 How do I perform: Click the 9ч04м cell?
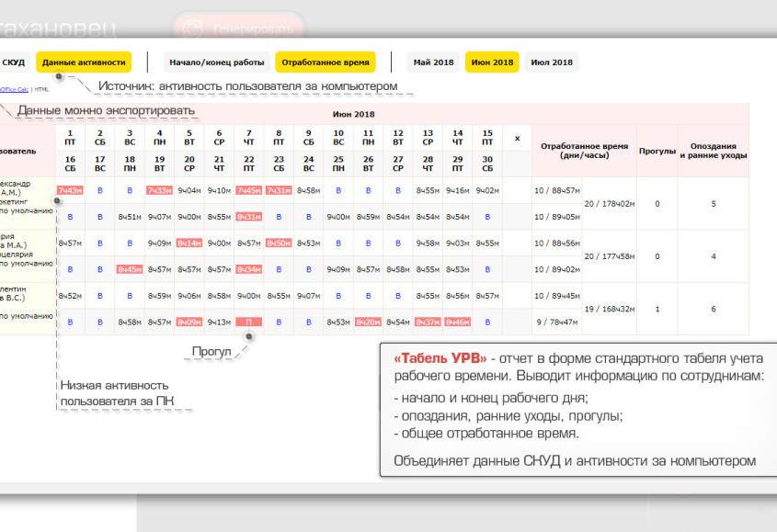[189, 191]
